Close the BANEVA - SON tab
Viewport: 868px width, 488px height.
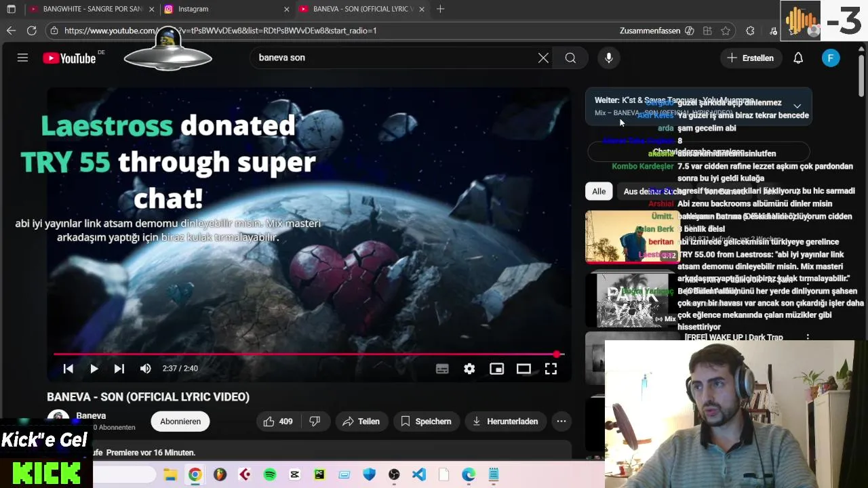click(x=422, y=9)
